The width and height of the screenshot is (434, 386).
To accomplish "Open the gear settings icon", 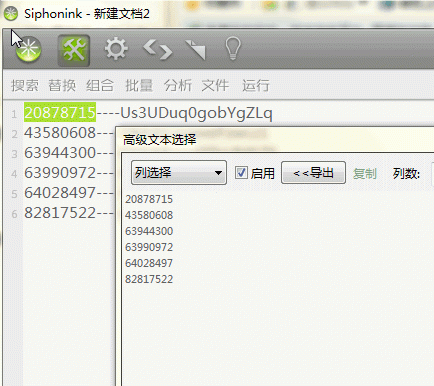I will tap(116, 49).
